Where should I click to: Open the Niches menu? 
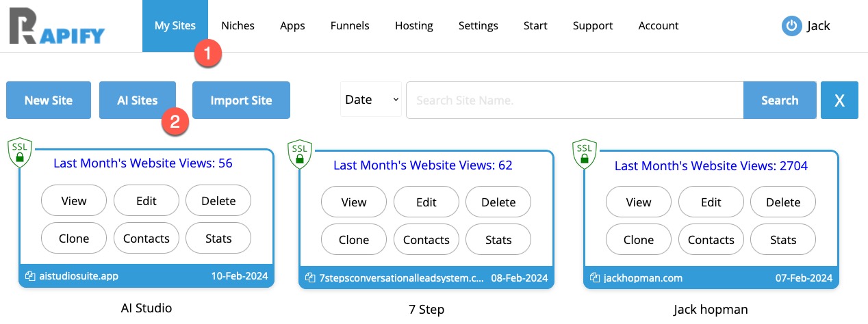238,26
